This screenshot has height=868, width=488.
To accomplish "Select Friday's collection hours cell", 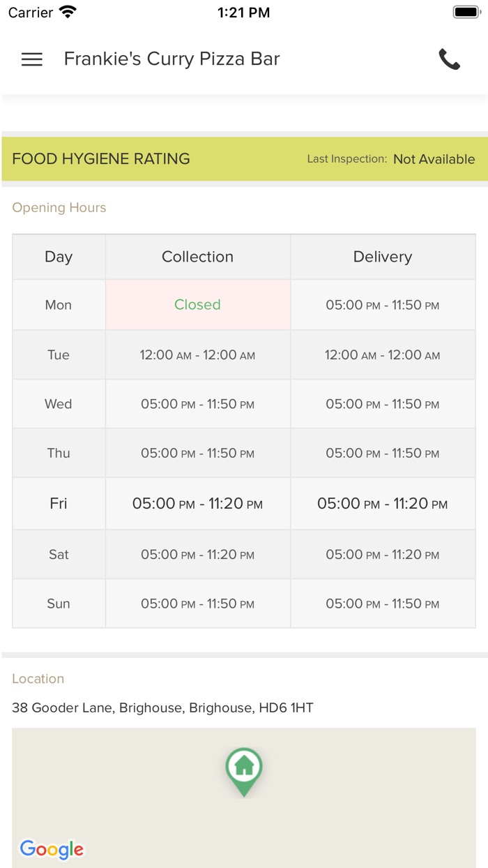I will (197, 504).
